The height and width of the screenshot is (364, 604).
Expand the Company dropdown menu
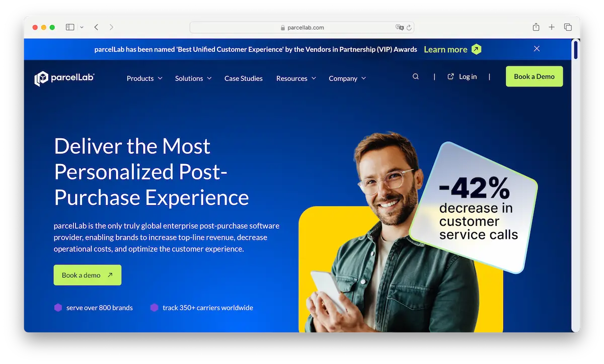click(x=347, y=78)
